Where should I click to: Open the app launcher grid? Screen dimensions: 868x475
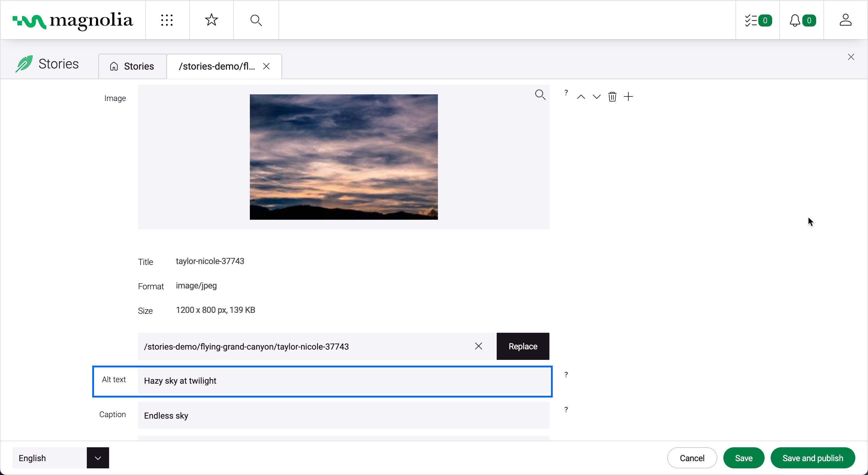point(167,20)
